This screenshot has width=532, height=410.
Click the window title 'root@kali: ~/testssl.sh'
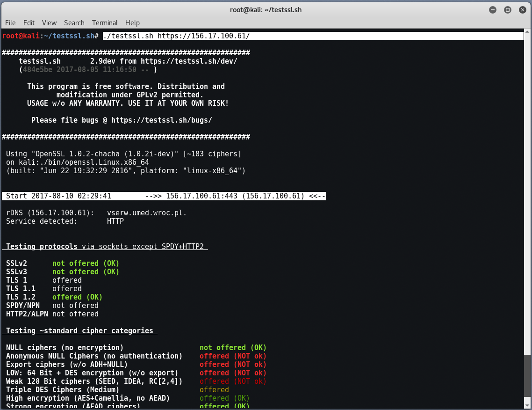point(266,9)
